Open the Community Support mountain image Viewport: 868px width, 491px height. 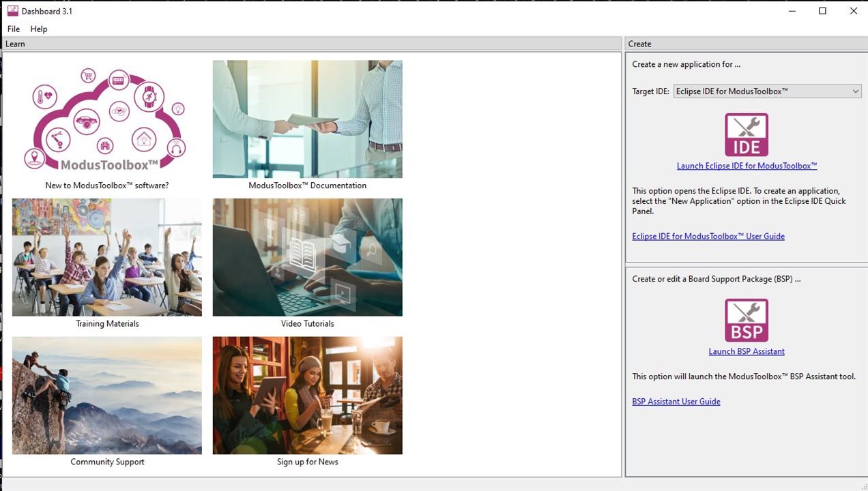click(107, 396)
